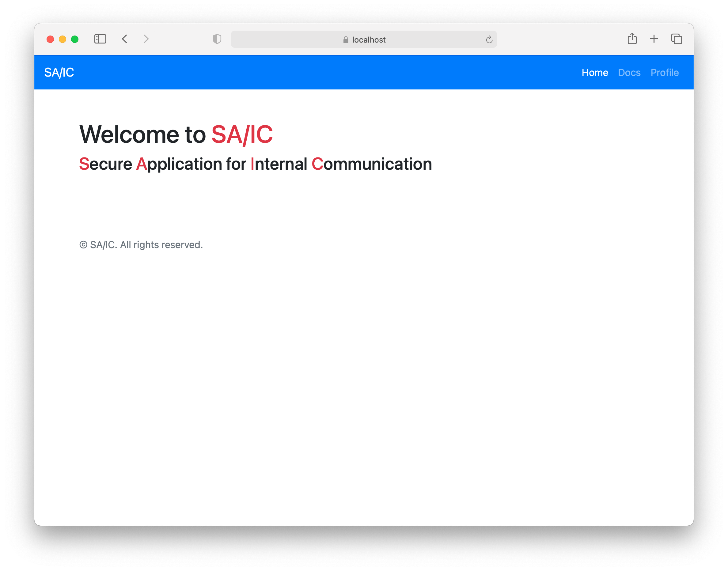
Task: Click the browser forward navigation arrow
Action: 146,40
